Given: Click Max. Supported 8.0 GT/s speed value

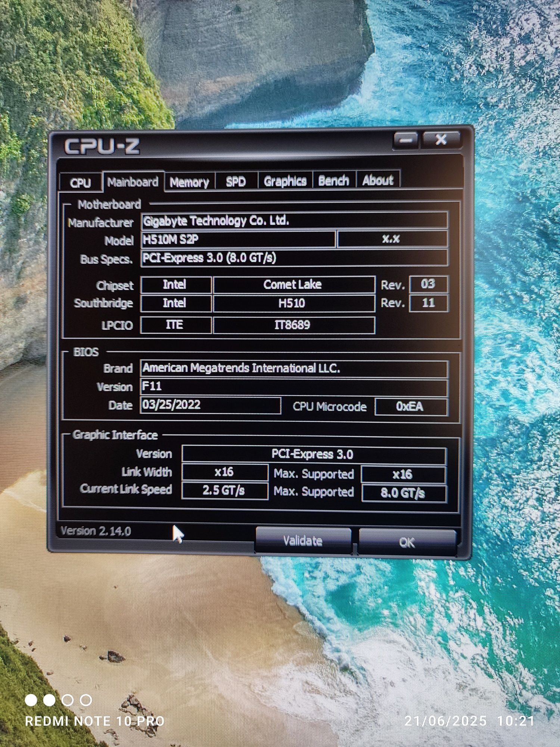Looking at the screenshot, I should pyautogui.click(x=404, y=493).
